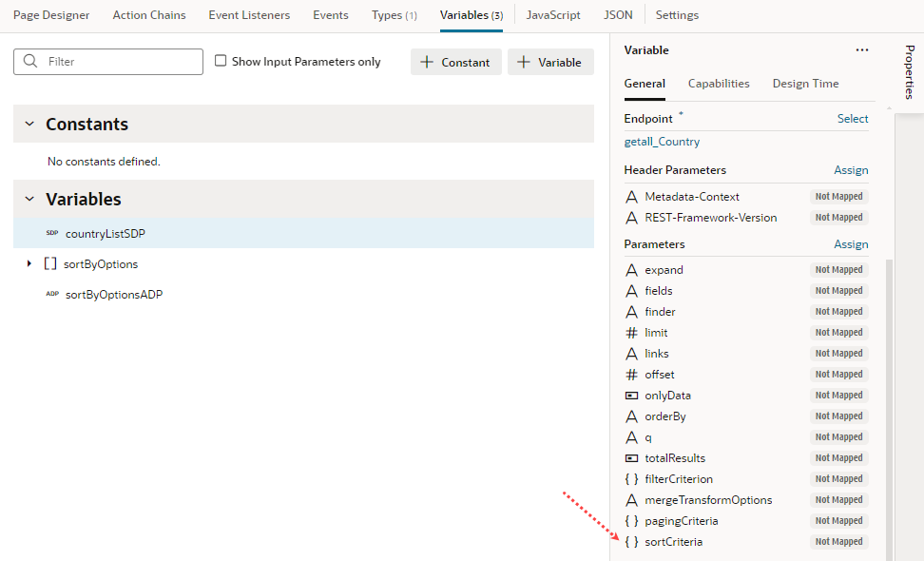Go to the Events tab

[x=331, y=15]
